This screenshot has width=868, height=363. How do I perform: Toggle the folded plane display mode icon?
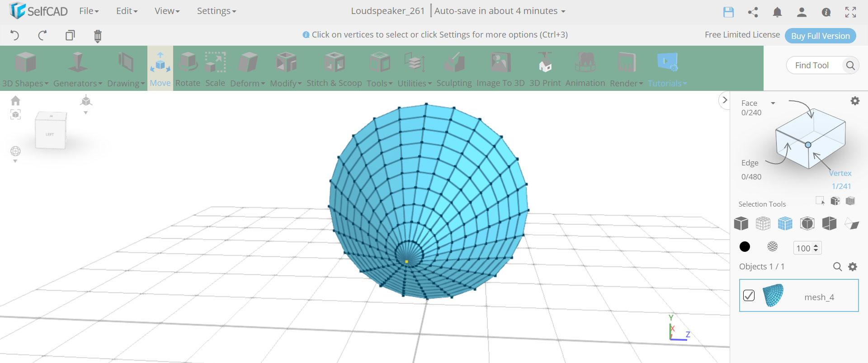852,224
